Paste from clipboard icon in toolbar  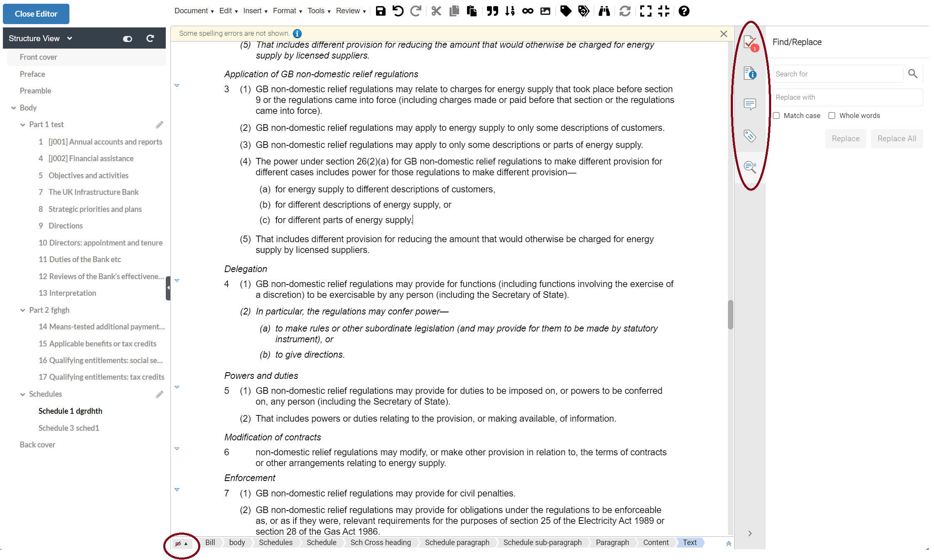[472, 11]
